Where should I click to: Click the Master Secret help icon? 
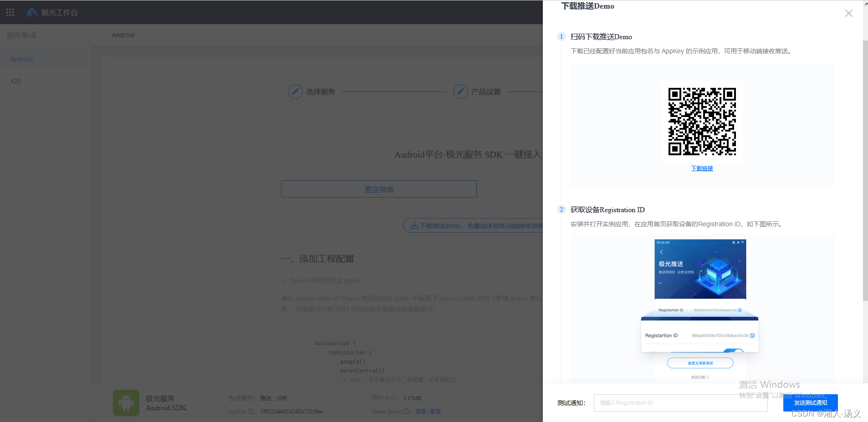click(x=406, y=412)
